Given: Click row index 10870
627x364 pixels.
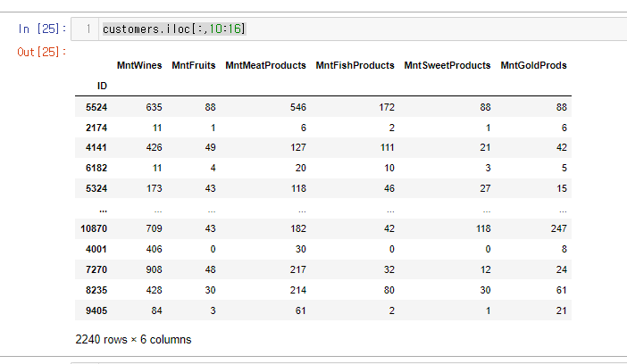Looking at the screenshot, I should 94,228.
